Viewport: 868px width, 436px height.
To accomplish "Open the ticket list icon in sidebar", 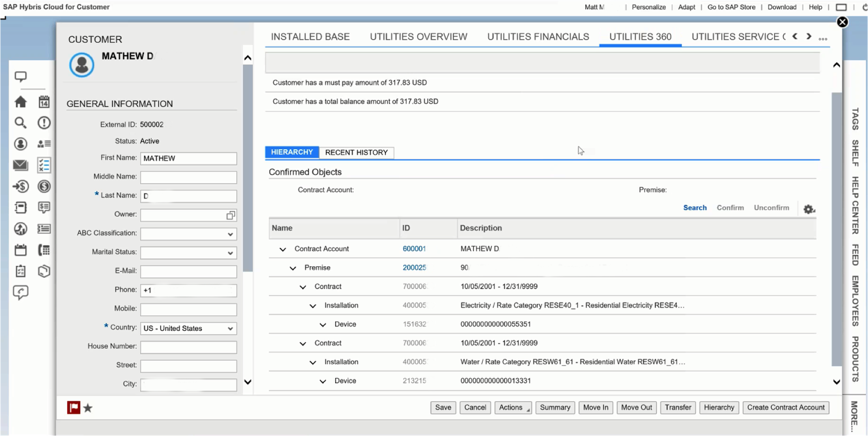I will tap(44, 229).
